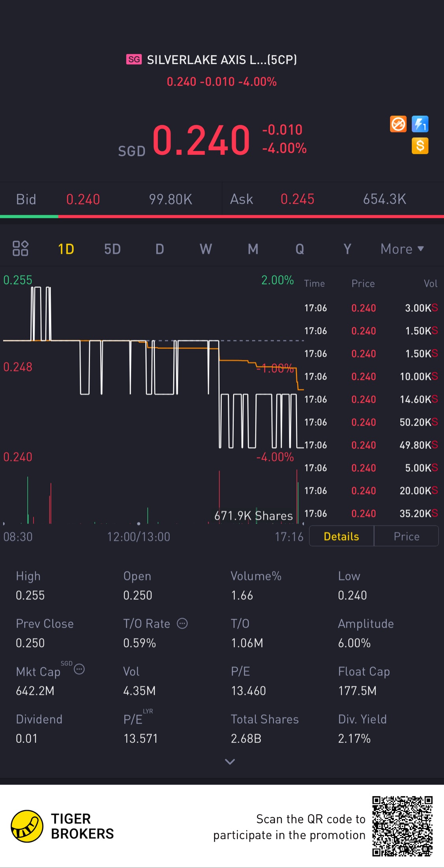
Task: Tap the Bid price 0.240
Action: 83,199
